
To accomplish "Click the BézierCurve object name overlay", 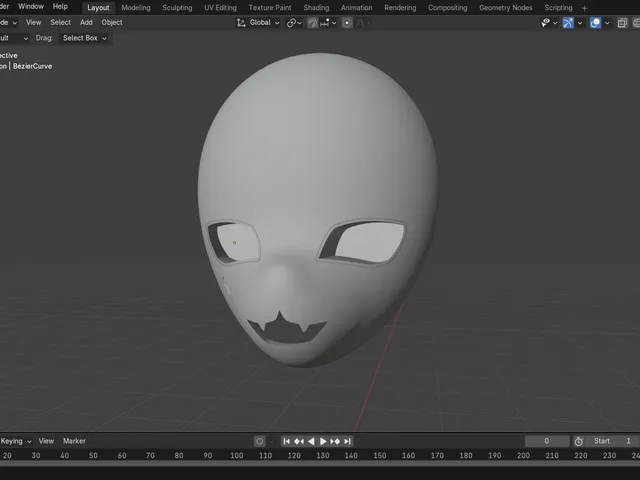I will click(33, 66).
